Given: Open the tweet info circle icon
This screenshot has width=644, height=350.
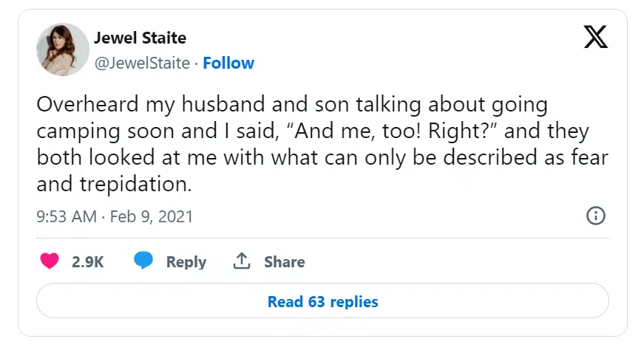Looking at the screenshot, I should coord(595,216).
